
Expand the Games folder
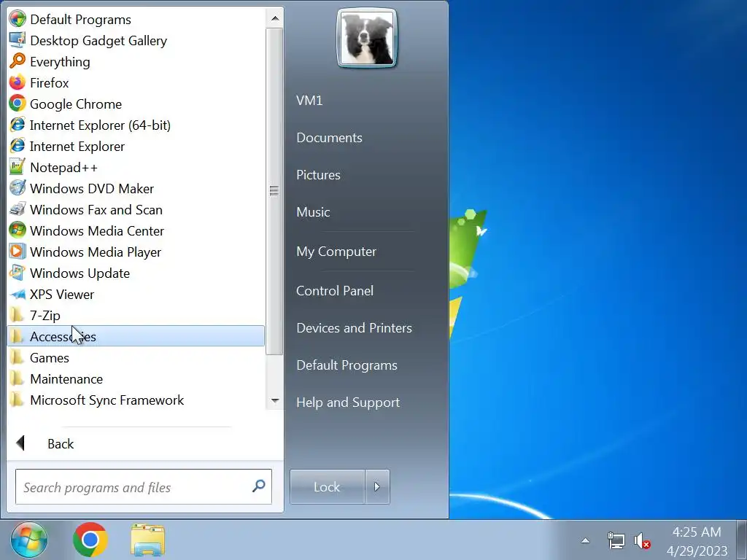pos(136,357)
